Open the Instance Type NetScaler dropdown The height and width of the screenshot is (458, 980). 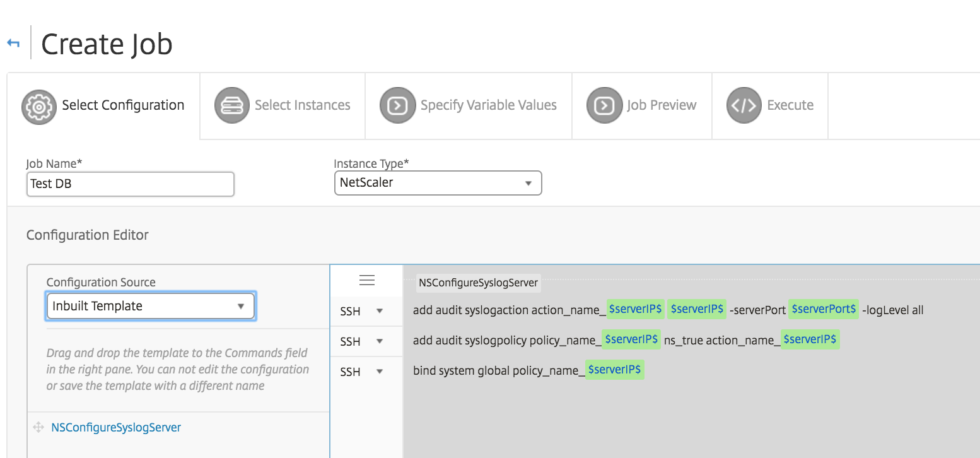438,183
